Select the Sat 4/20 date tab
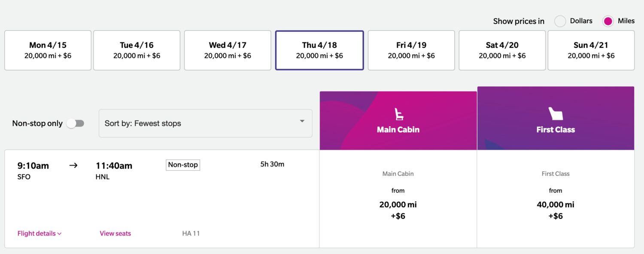The height and width of the screenshot is (254, 644). [502, 50]
